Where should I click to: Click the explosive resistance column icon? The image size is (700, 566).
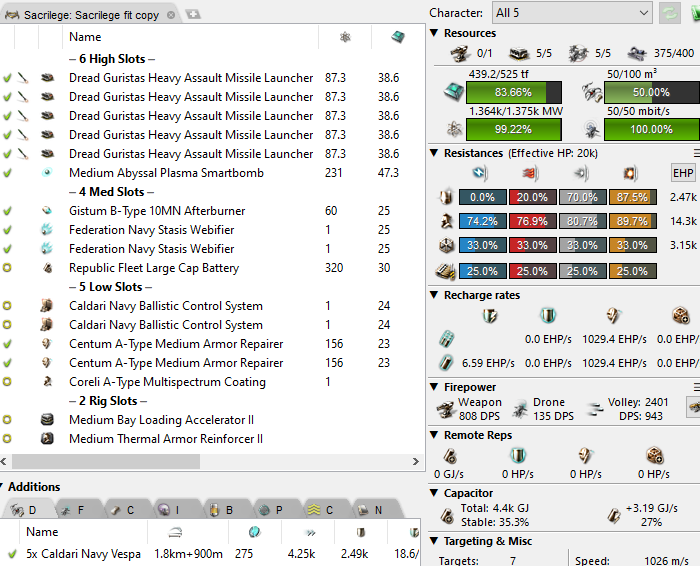click(631, 173)
